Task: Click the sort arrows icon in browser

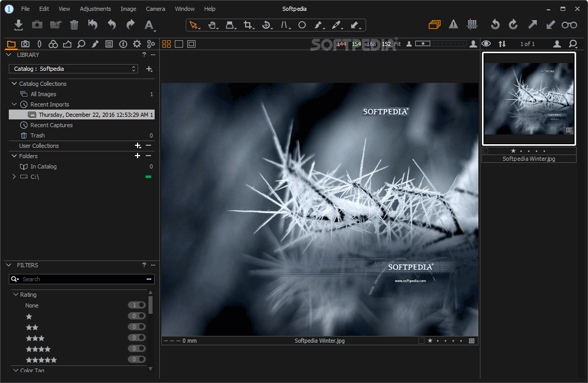Action: click(x=502, y=44)
